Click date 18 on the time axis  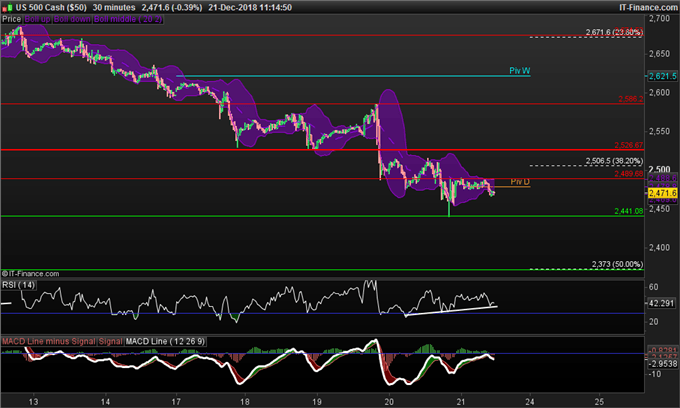coord(245,401)
